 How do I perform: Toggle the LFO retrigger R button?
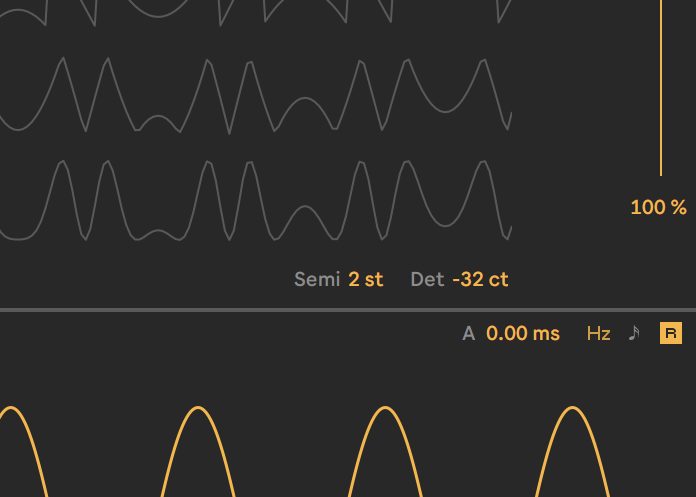tap(670, 333)
